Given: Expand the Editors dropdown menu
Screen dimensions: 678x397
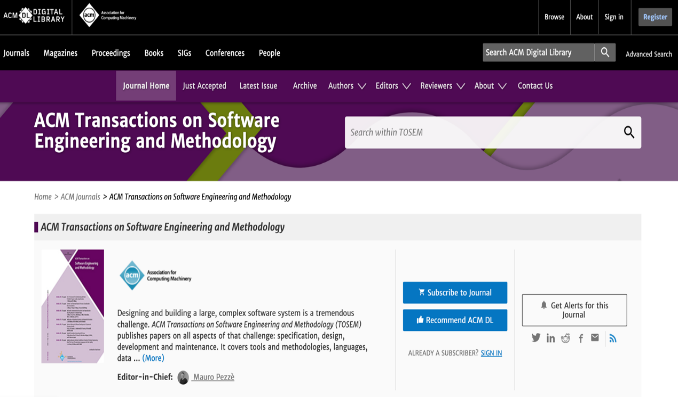Looking at the screenshot, I should (393, 86).
